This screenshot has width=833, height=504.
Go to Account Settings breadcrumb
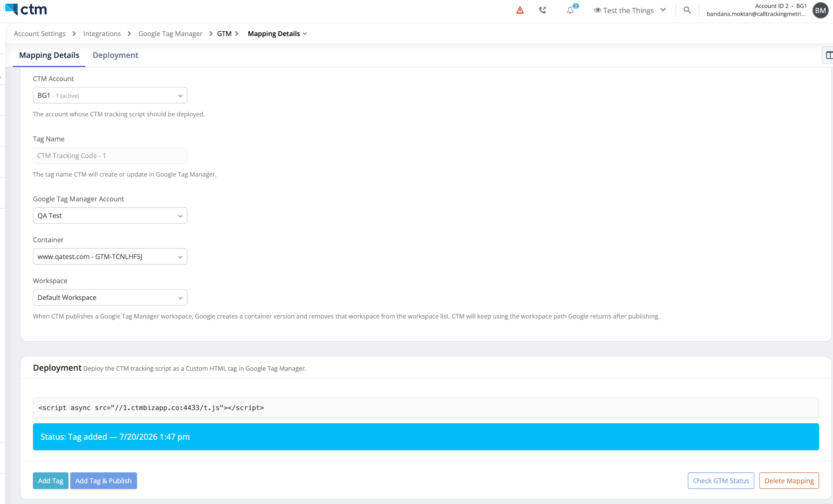(x=40, y=34)
